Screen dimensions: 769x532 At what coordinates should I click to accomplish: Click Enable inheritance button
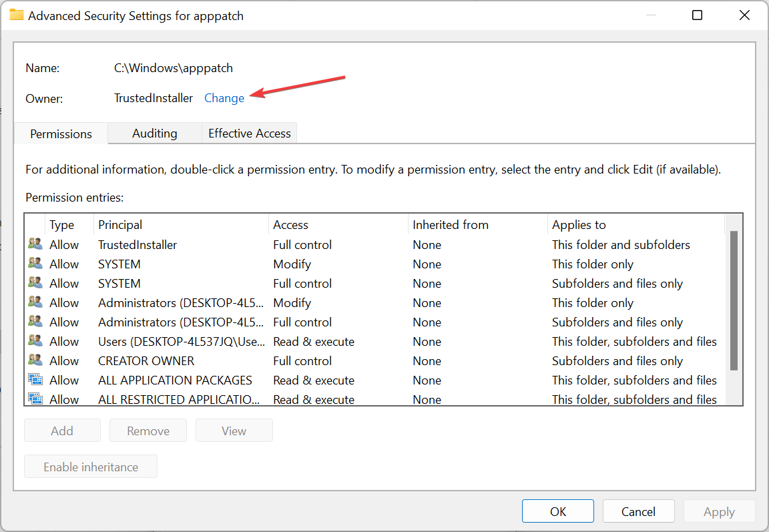pyautogui.click(x=91, y=467)
